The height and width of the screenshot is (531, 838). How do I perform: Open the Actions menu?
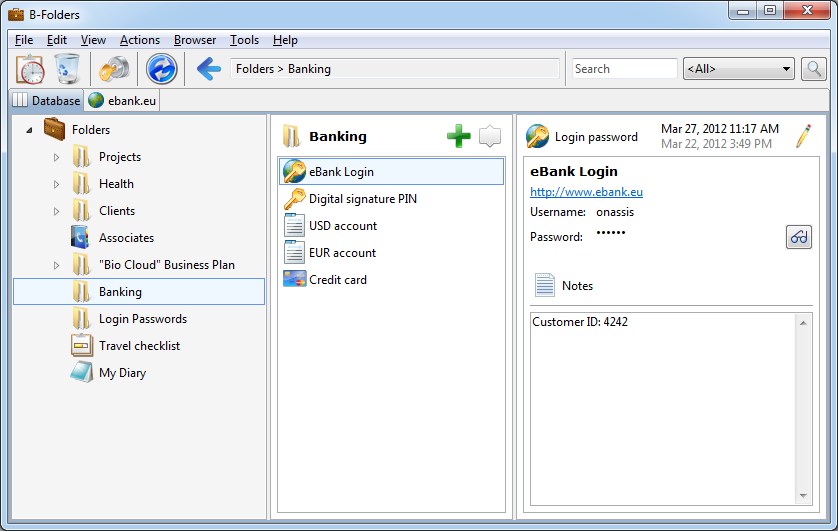click(139, 40)
